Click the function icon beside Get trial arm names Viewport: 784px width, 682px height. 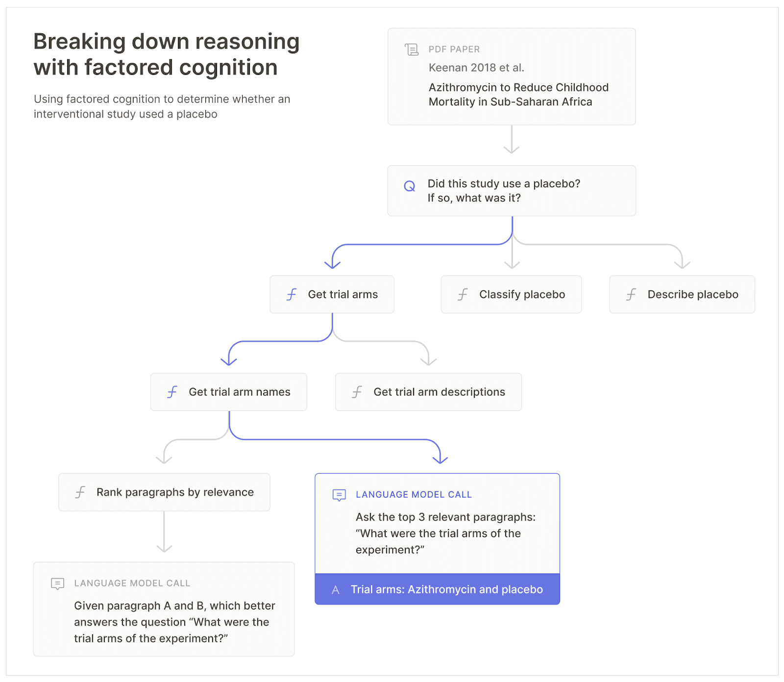click(172, 392)
